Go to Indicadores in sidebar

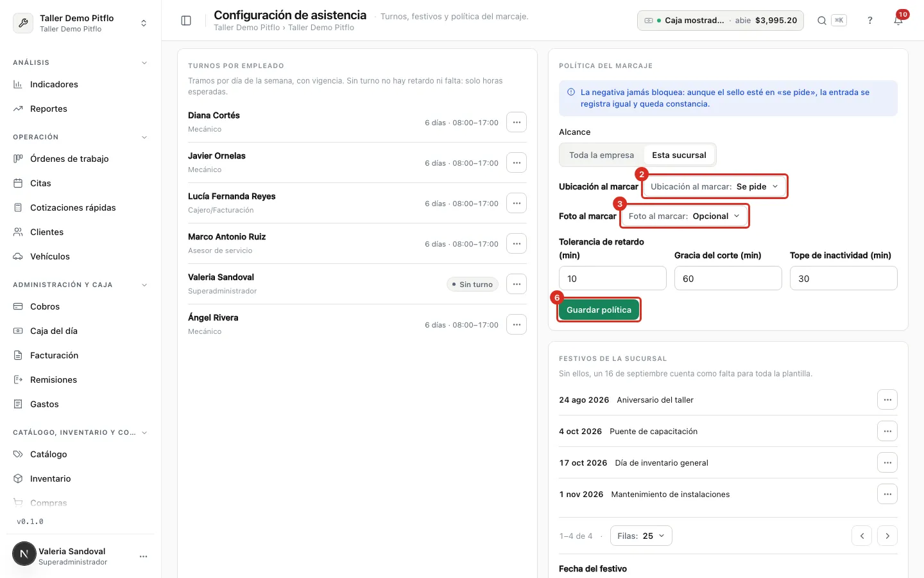coord(81,84)
